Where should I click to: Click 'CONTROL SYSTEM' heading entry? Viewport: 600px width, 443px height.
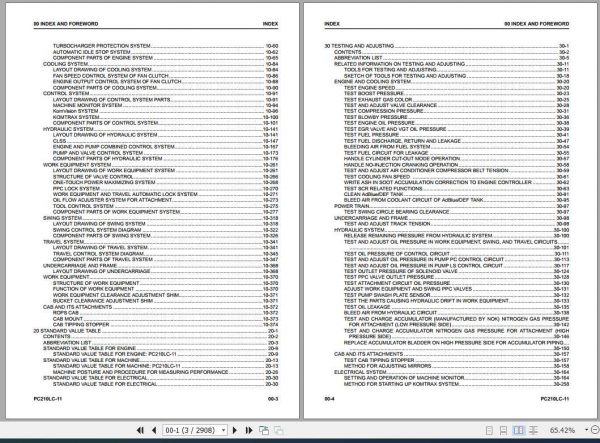tap(66, 93)
